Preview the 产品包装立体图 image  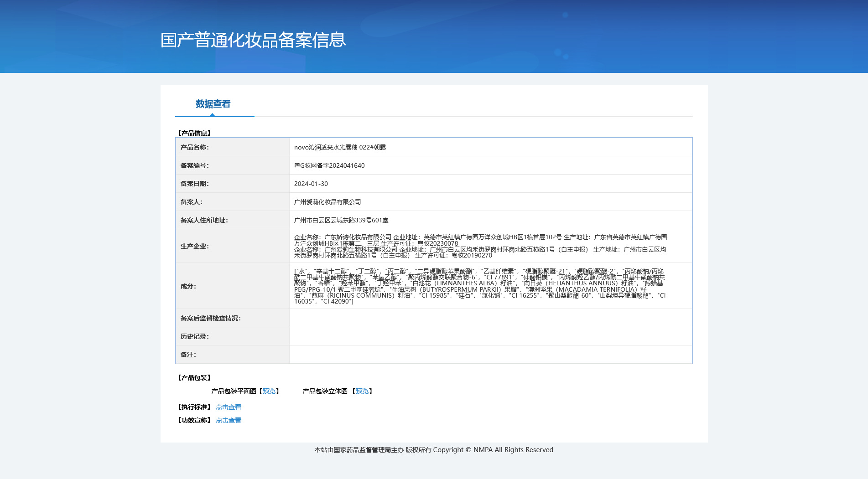[x=362, y=391]
